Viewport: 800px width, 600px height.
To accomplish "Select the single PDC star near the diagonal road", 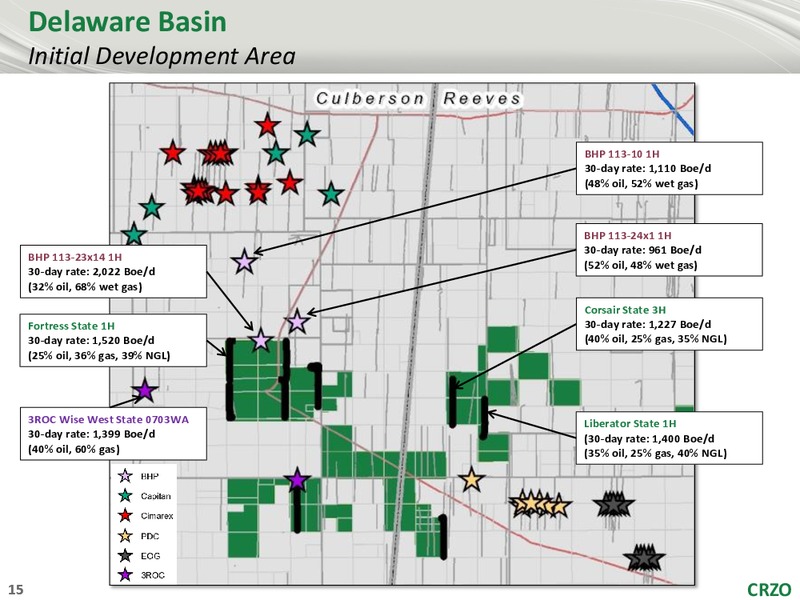I will tap(471, 480).
